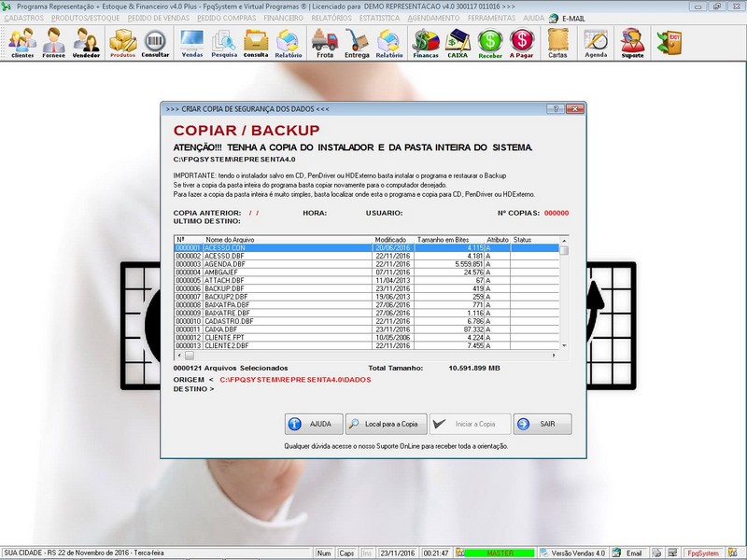Open the red A Pagar dollar icon
Screen dimensions: 747x560
coord(522,43)
